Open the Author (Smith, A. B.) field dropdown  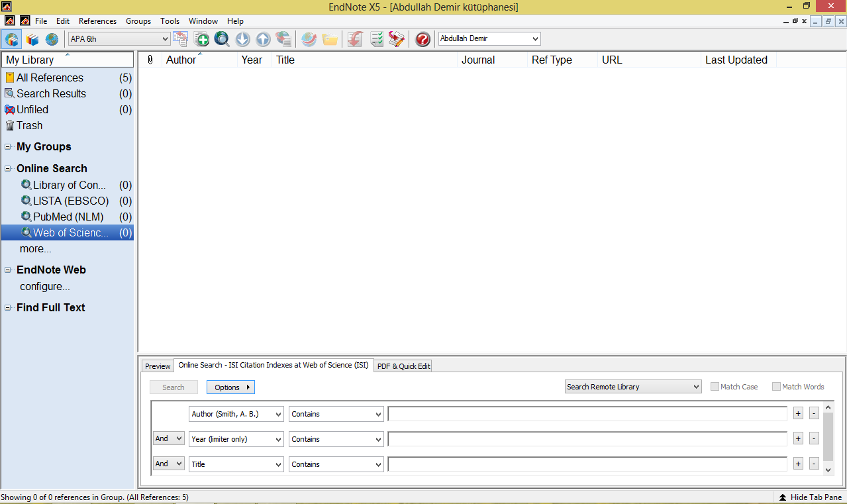[236, 414]
